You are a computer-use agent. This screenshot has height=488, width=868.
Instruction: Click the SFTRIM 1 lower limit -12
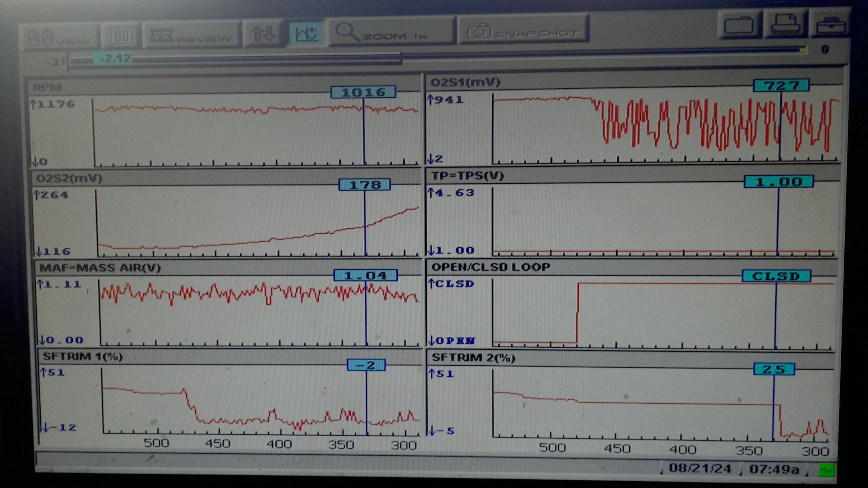60,427
